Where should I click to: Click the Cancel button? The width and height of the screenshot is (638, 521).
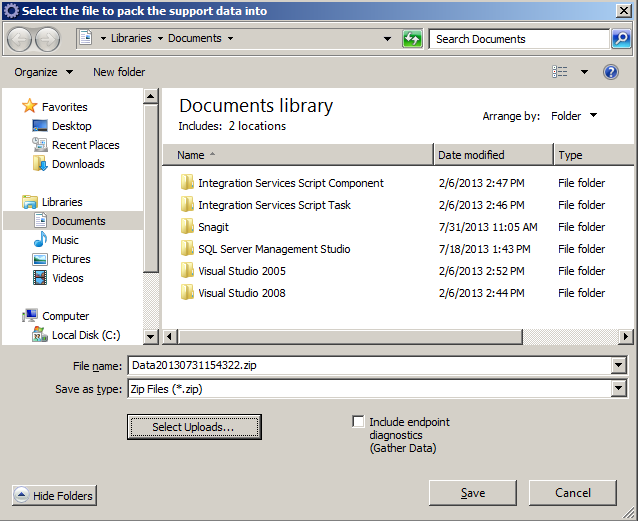pyautogui.click(x=572, y=493)
